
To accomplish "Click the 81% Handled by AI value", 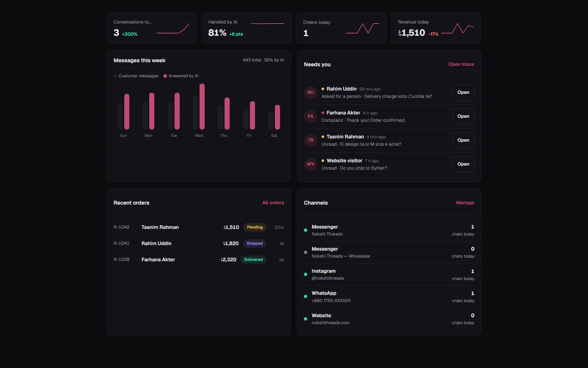I will click(x=217, y=33).
